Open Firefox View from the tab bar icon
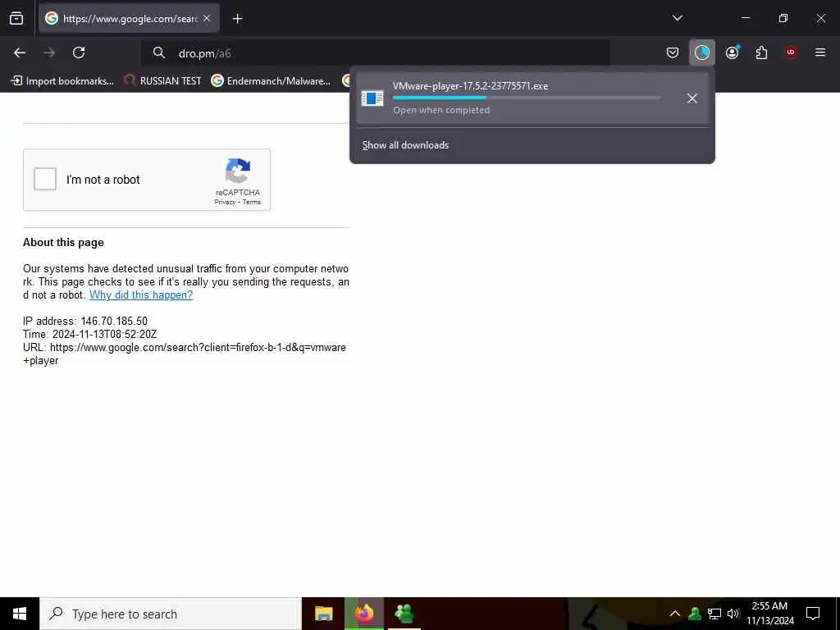Viewport: 840px width, 630px height. click(x=16, y=19)
